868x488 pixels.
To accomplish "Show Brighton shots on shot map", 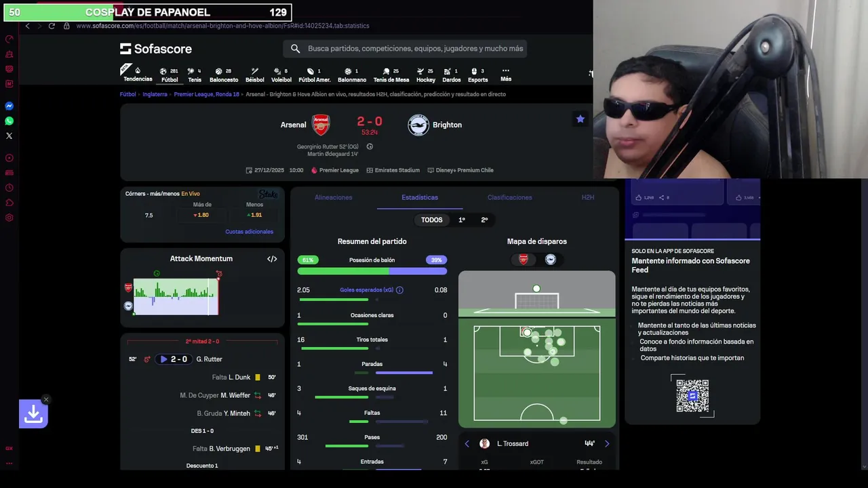I will [x=551, y=260].
